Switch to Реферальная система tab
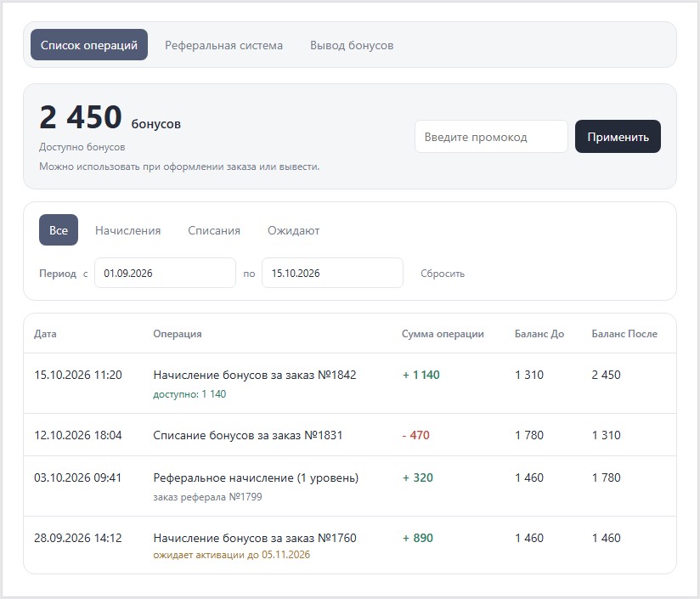Viewport: 700px width, 599px height. [223, 45]
